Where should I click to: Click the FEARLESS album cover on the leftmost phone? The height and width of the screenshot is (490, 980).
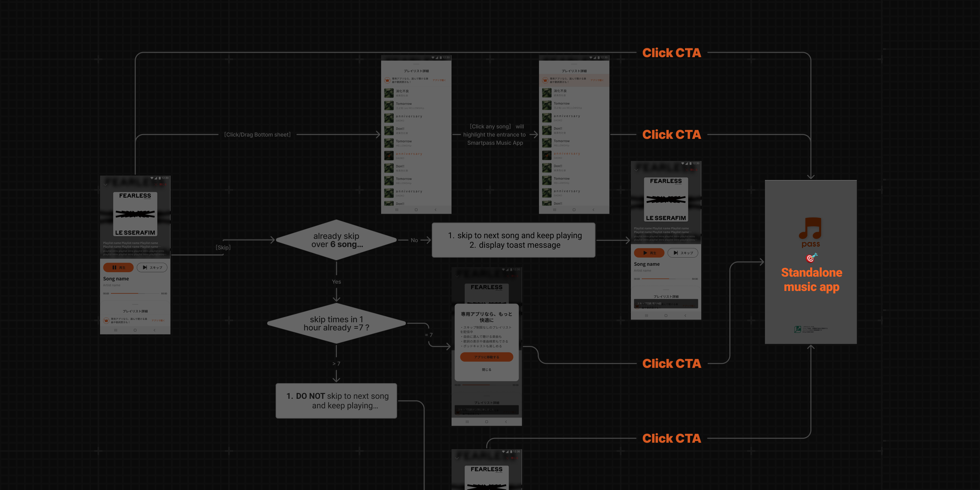coord(135,214)
